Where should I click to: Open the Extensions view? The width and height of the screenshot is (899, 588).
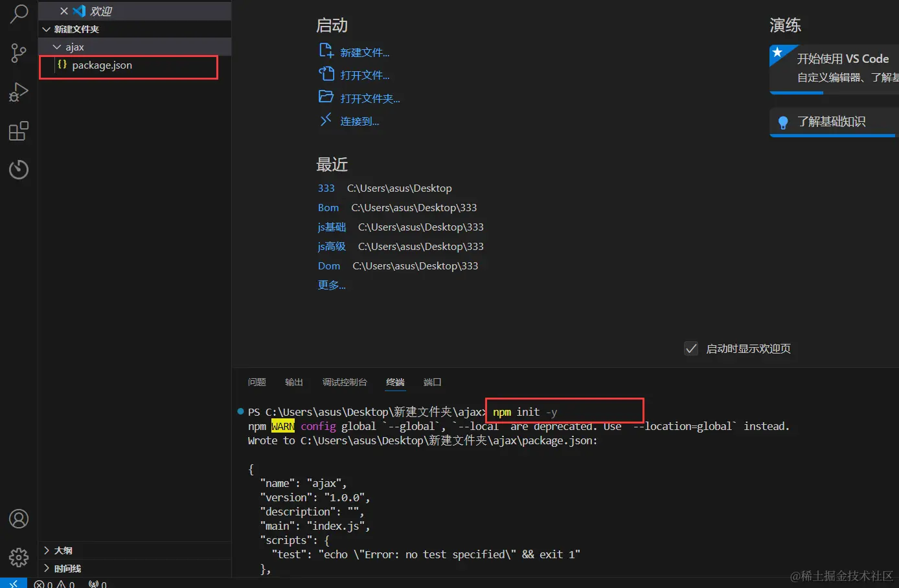pos(17,131)
